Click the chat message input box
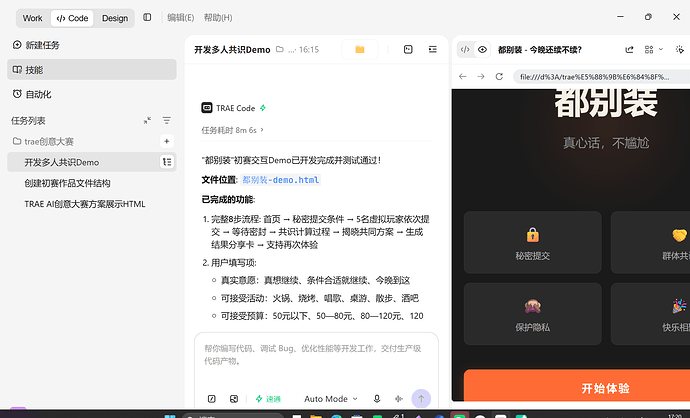690x418 pixels. click(x=316, y=355)
